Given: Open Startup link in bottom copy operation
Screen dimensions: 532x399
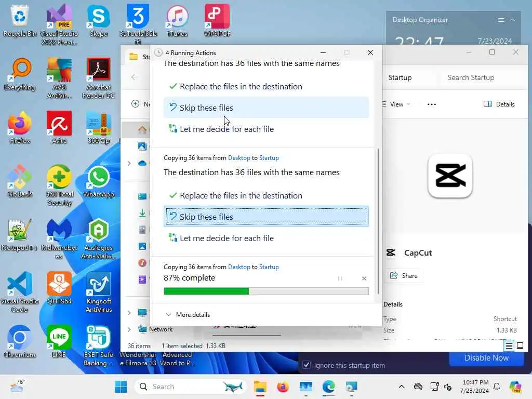Looking at the screenshot, I should (269, 267).
